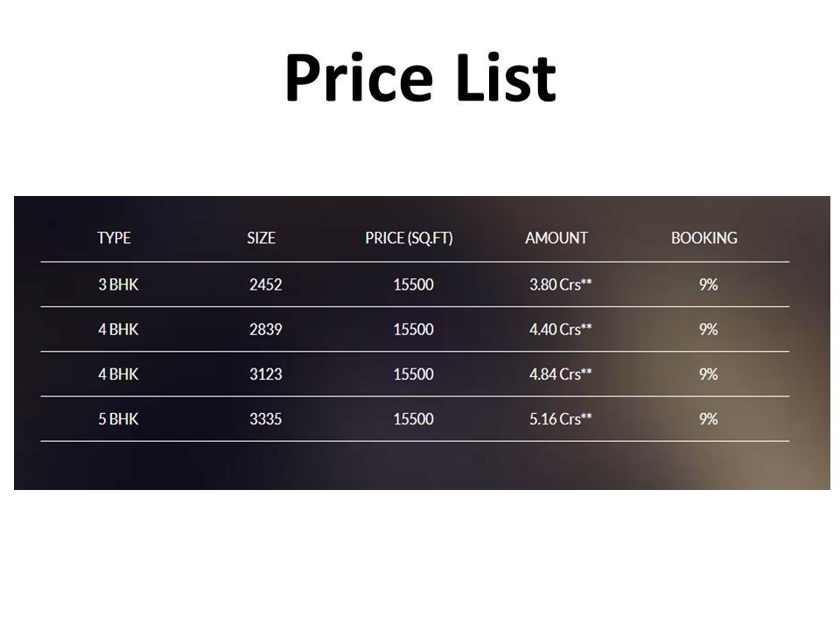Click the 4.40 Crs** amount

(561, 330)
